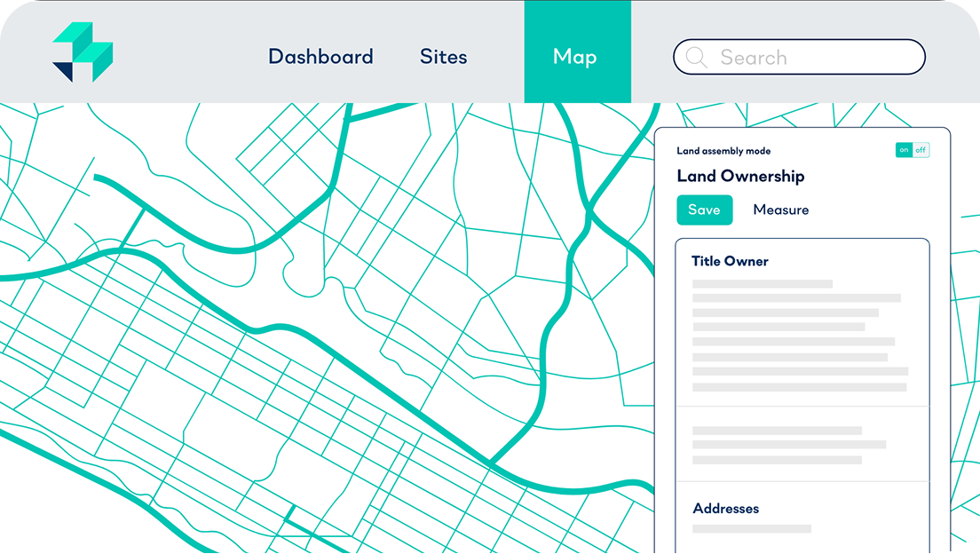
Task: Switch land assembly mode to off
Action: point(921,150)
